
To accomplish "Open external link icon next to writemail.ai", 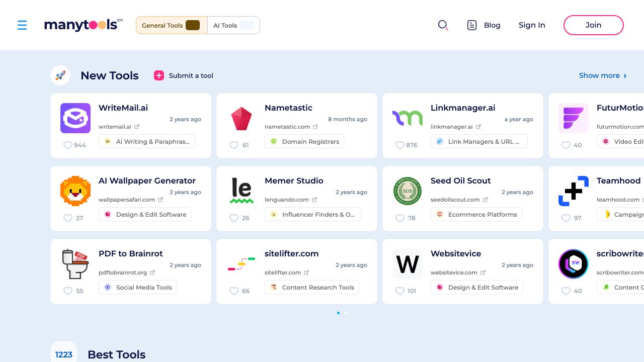I will pyautogui.click(x=137, y=127).
